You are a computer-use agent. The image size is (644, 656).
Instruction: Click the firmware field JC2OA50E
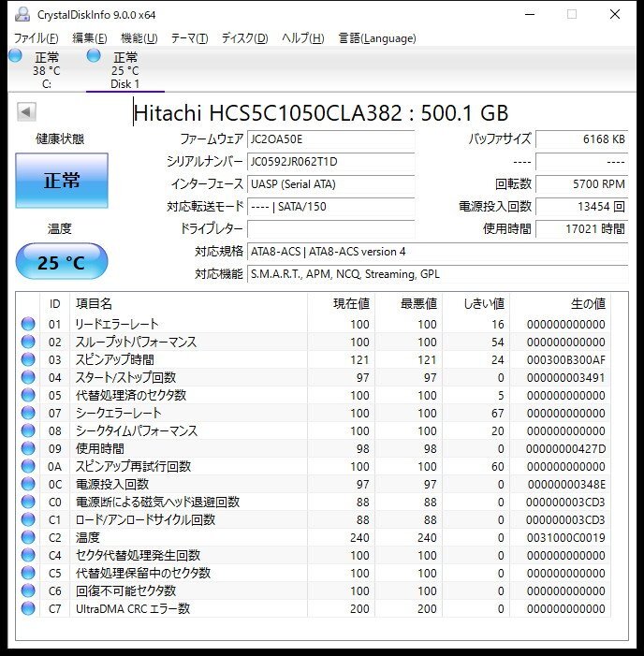331,138
